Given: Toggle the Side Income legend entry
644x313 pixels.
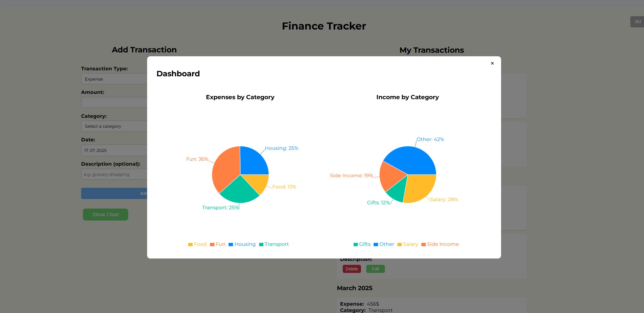Looking at the screenshot, I should tap(440, 244).
